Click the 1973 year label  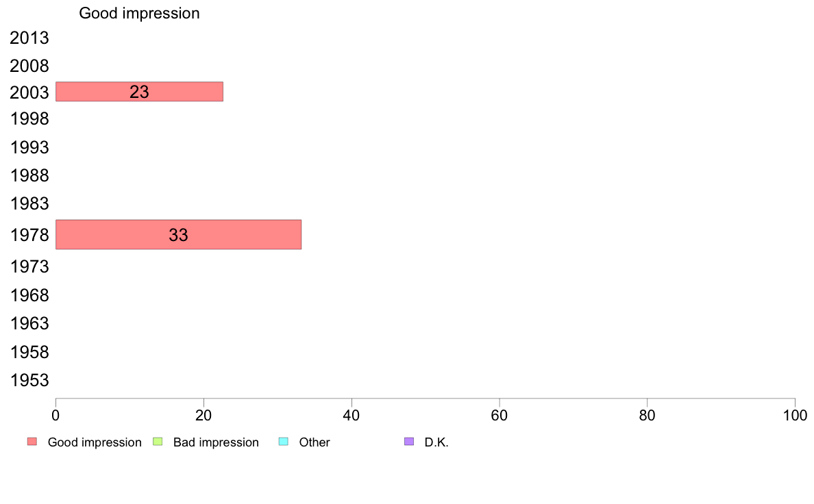click(x=29, y=267)
